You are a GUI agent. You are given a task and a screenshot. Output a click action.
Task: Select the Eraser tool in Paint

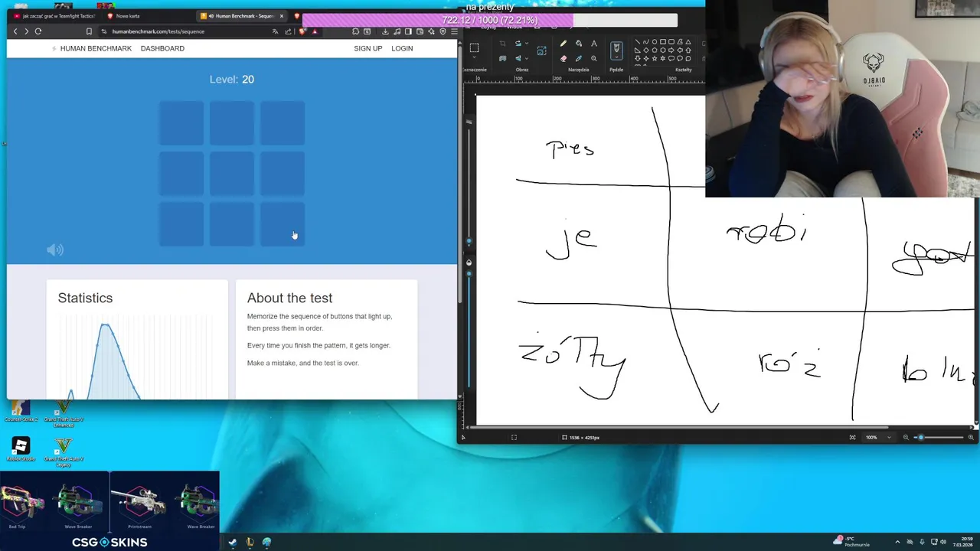(563, 59)
